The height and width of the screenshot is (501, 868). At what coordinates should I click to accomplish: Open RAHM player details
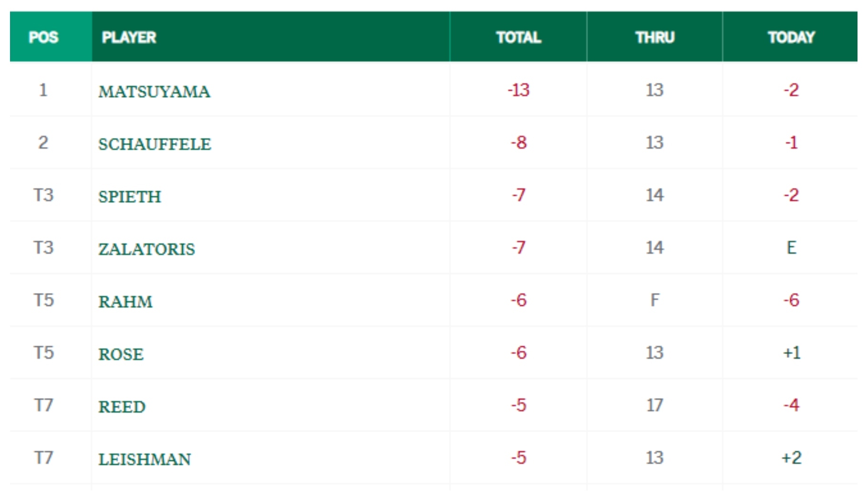point(125,301)
